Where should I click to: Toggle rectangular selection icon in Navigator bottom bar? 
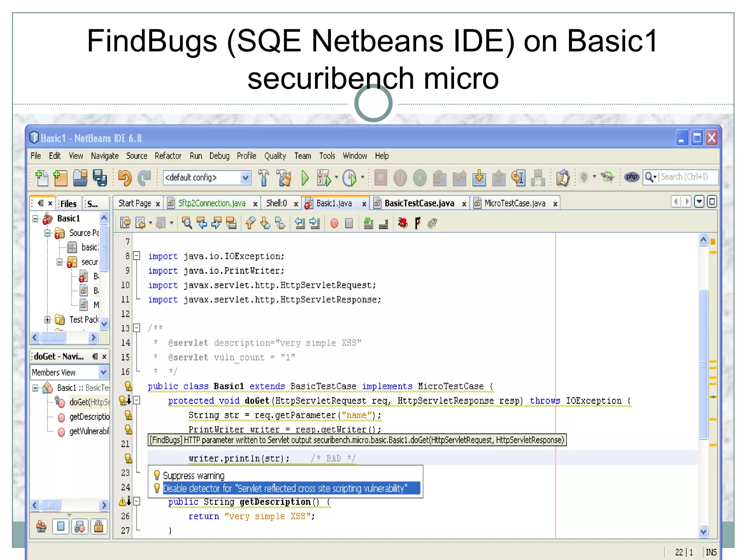click(x=61, y=526)
